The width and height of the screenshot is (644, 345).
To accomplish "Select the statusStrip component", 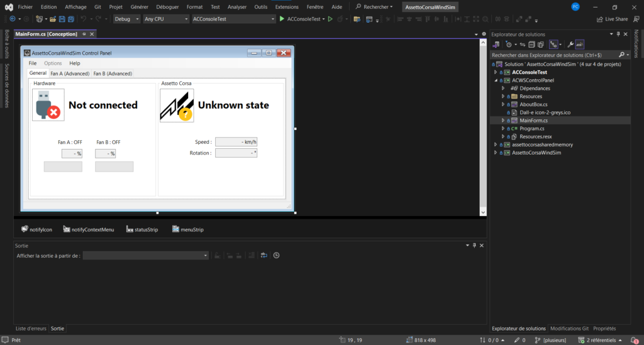I will [x=142, y=229].
